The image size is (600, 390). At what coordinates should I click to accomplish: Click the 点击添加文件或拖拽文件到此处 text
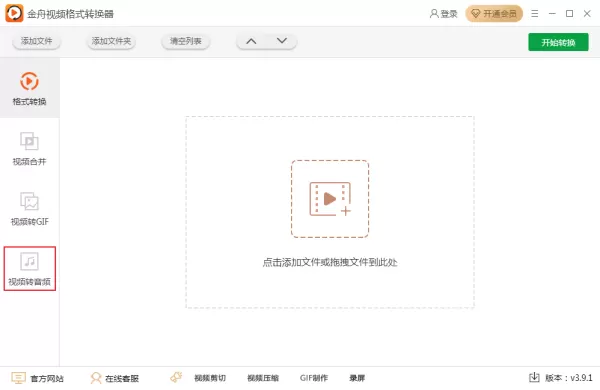point(330,262)
